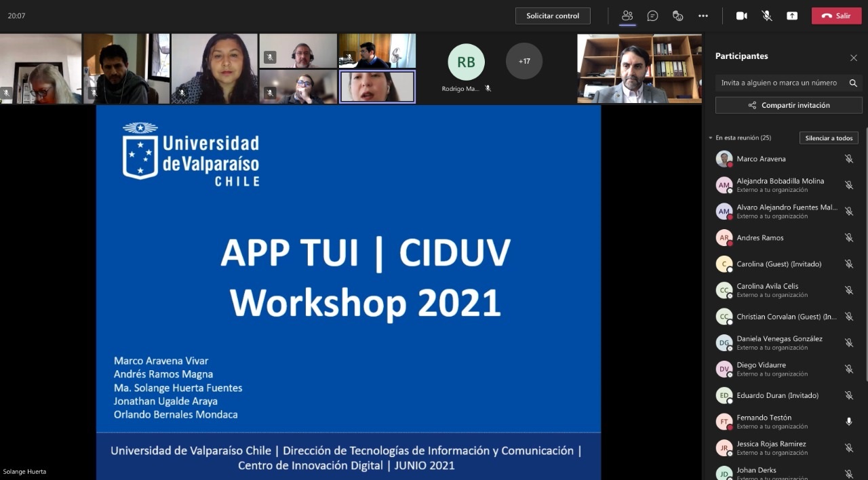
Task: Open the reactions icon
Action: click(677, 16)
